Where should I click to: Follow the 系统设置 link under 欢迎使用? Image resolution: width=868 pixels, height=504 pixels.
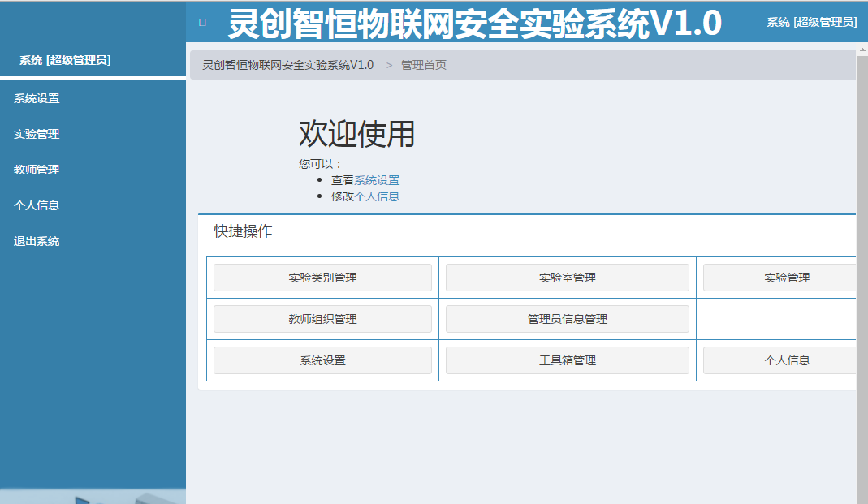tap(377, 180)
